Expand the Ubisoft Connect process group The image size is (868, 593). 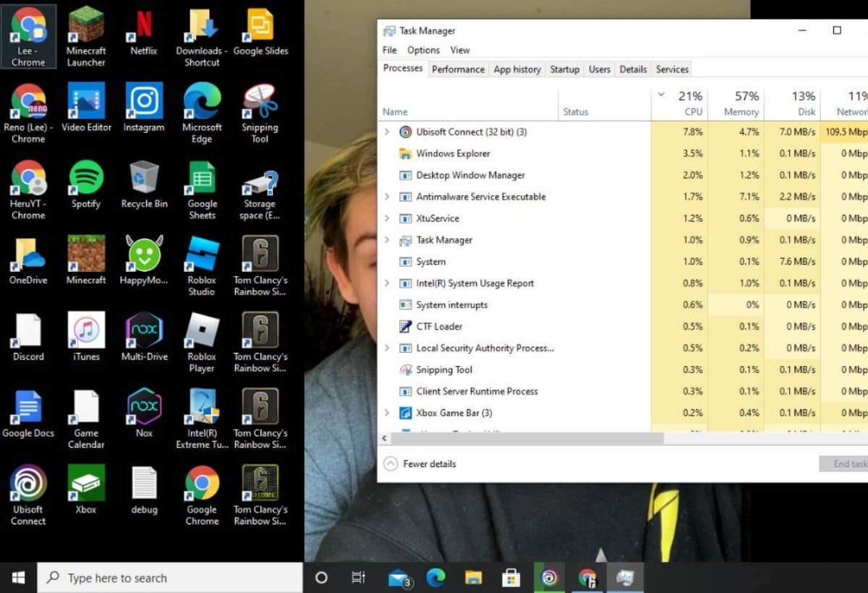[386, 132]
